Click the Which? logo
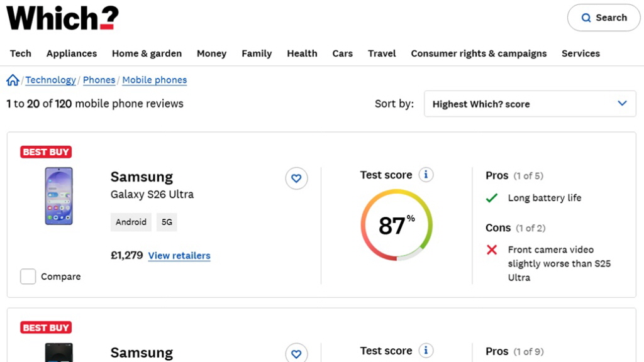This screenshot has height=362, width=644. pyautogui.click(x=62, y=18)
